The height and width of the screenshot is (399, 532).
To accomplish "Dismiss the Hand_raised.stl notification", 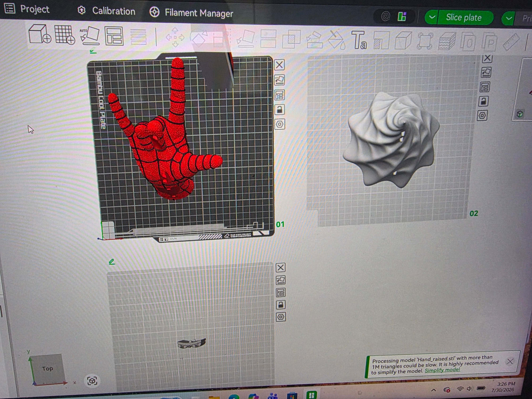I will pos(510,361).
